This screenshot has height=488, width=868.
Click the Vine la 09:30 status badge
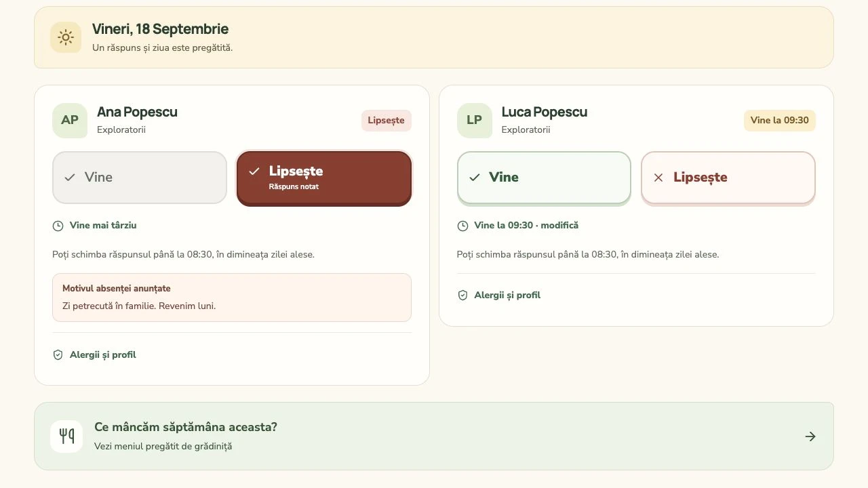coord(780,121)
